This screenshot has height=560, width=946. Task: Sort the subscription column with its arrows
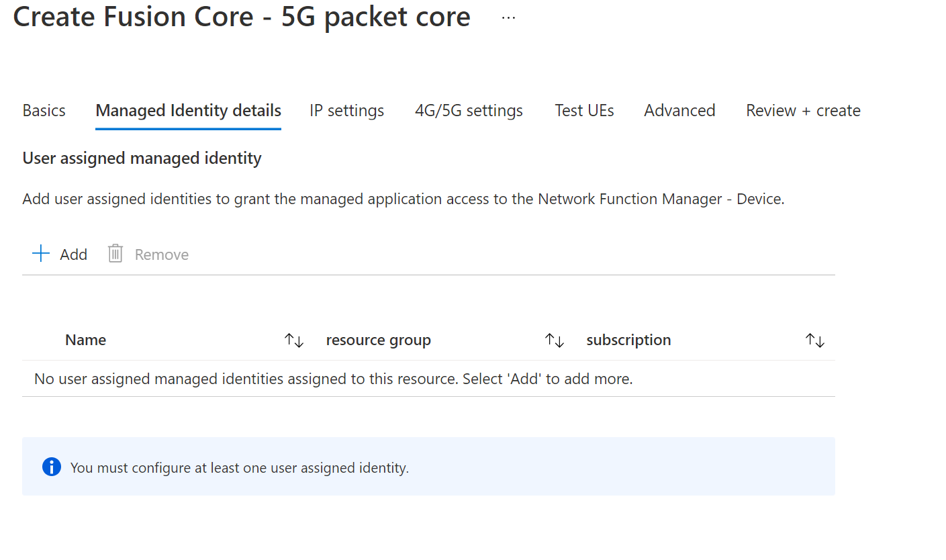point(814,340)
